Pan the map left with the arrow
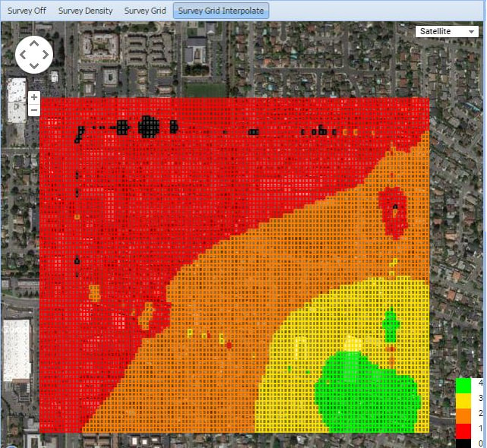 (23, 55)
